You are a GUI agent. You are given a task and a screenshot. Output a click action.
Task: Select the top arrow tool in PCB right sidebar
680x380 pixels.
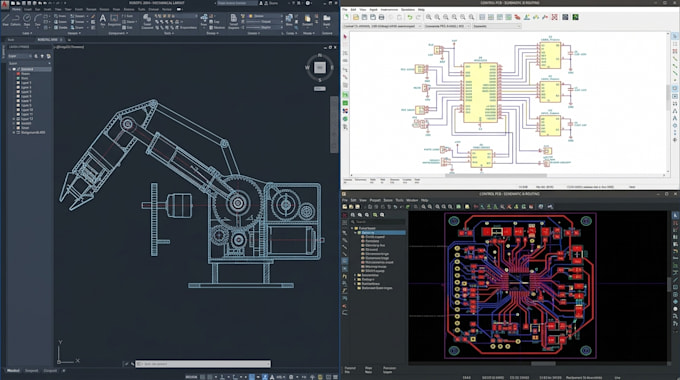[675, 215]
